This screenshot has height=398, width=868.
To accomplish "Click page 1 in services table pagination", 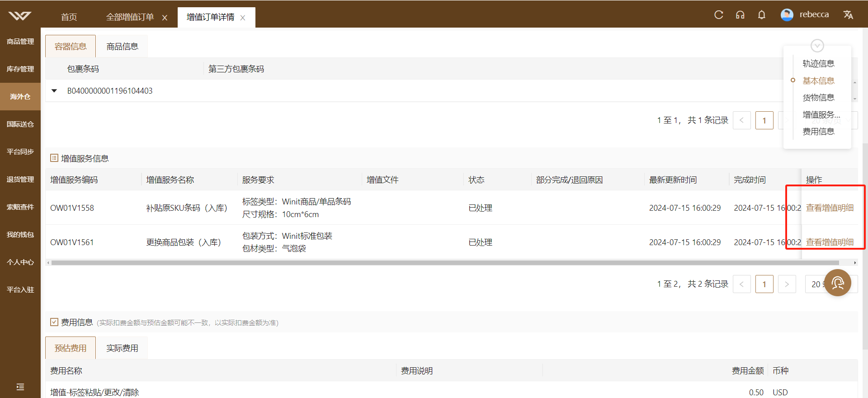I will [764, 284].
